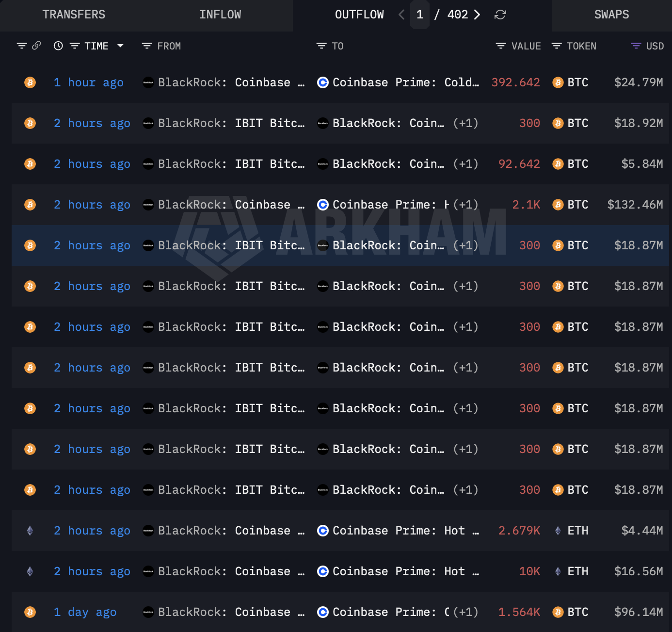The width and height of the screenshot is (672, 632).
Task: Click the $16.56M USD amount
Action: tap(639, 571)
